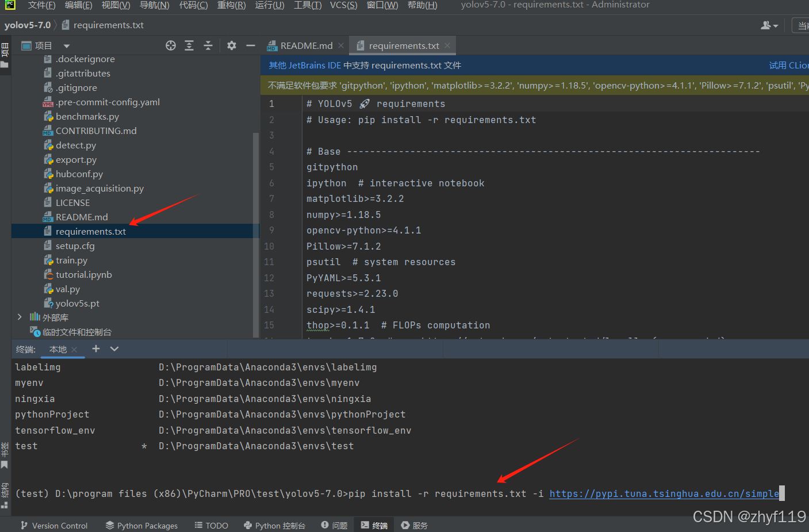This screenshot has height=532, width=809.
Task: Select the 本地 terminal tab
Action: point(57,349)
